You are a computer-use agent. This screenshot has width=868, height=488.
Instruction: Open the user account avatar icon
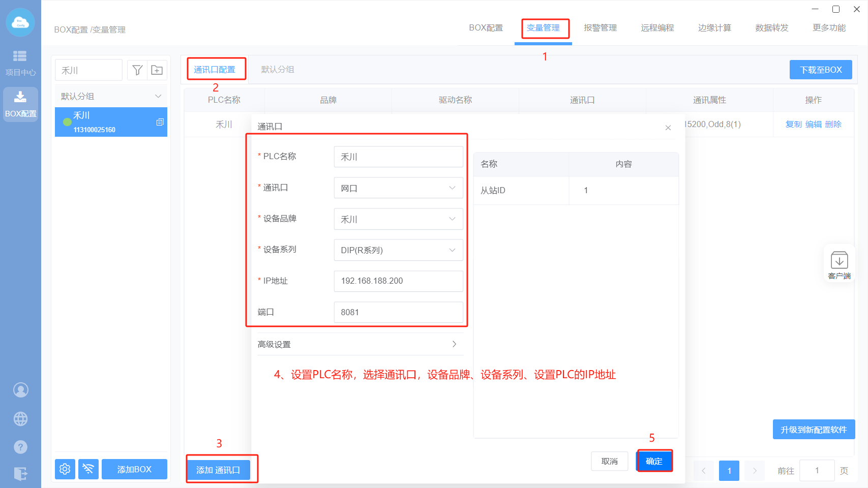tap(20, 390)
